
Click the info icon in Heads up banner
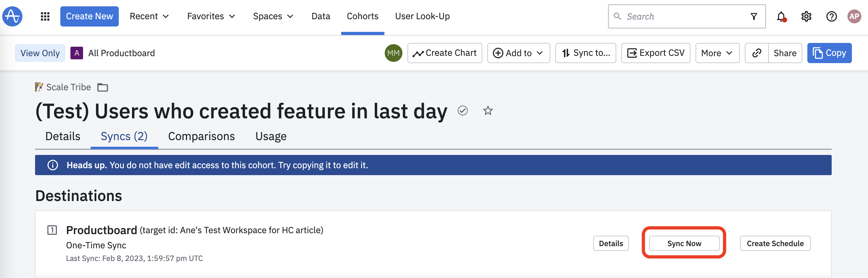[x=52, y=165]
